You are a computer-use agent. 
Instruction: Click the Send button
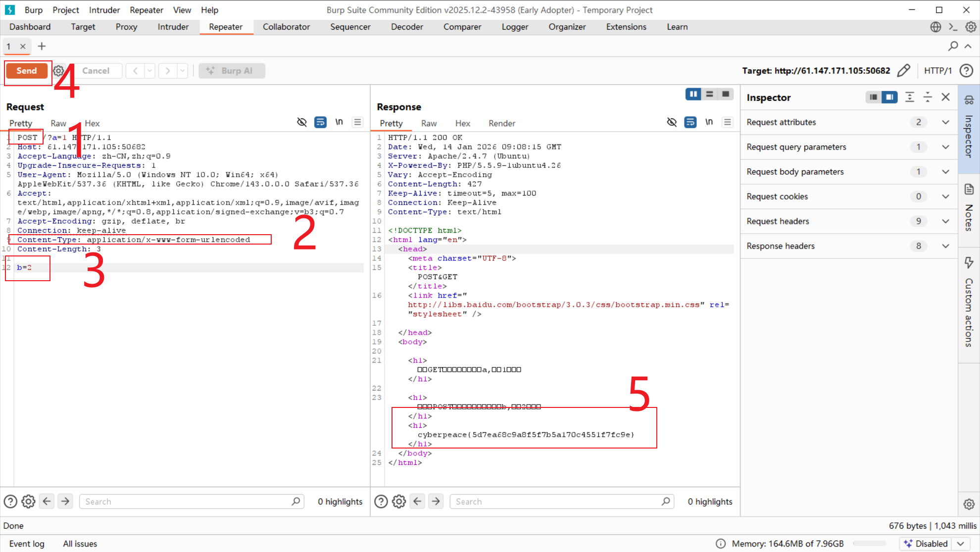coord(27,71)
